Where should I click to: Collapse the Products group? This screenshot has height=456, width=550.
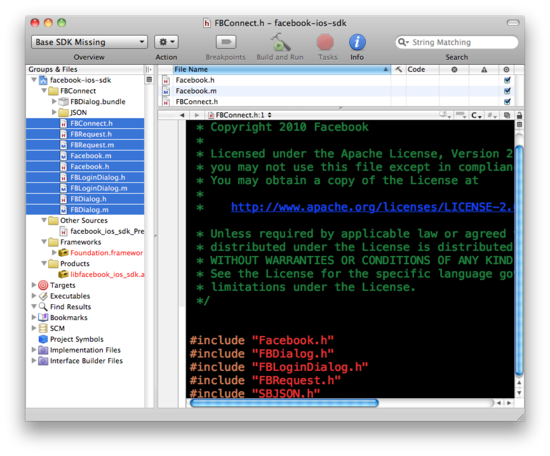[x=44, y=263]
